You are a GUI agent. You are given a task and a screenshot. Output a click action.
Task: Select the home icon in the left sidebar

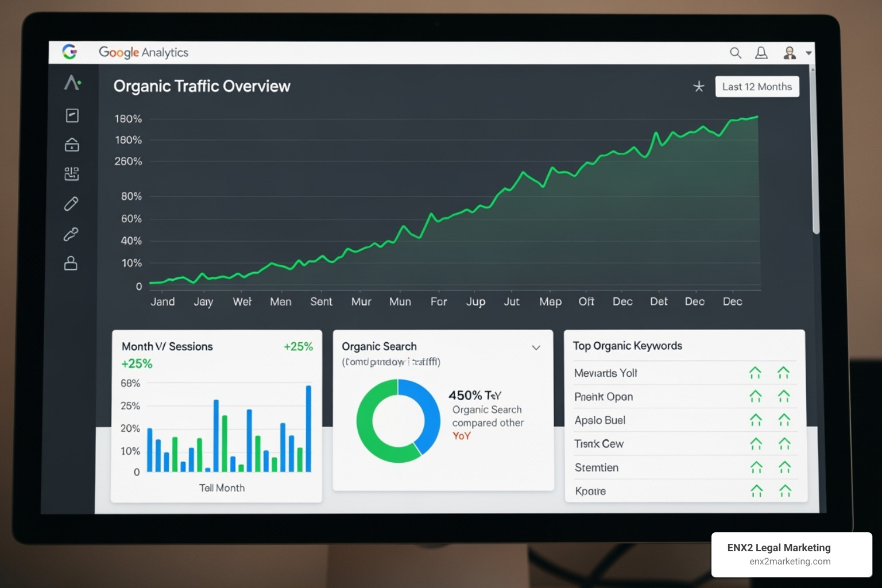[71, 145]
